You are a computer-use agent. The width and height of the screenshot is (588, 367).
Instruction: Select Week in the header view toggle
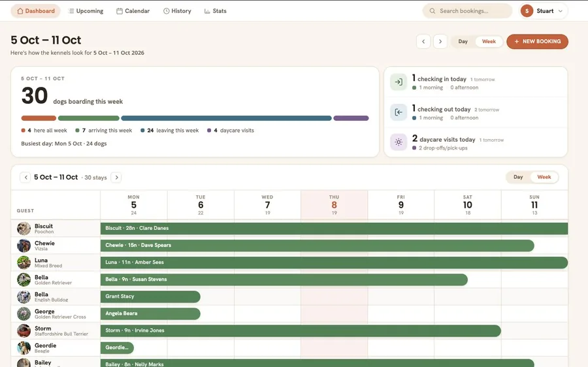(489, 41)
